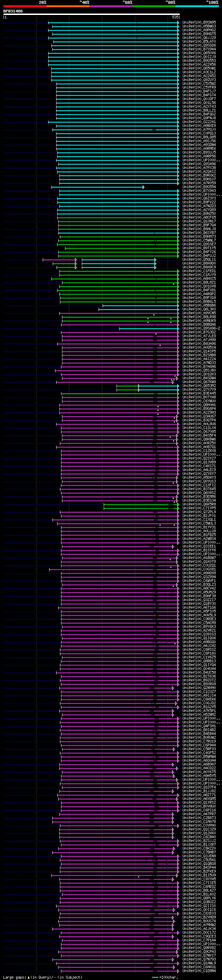This screenshot has height=980, width=222.
Task: Click the purple ~60% identity legend bar
Action: click(x=111, y=6)
